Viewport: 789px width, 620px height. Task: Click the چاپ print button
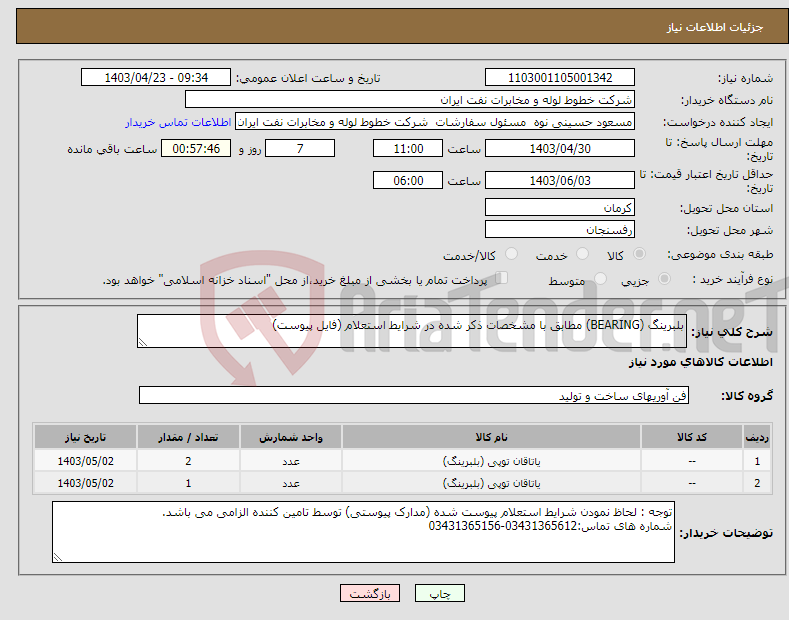click(x=440, y=594)
